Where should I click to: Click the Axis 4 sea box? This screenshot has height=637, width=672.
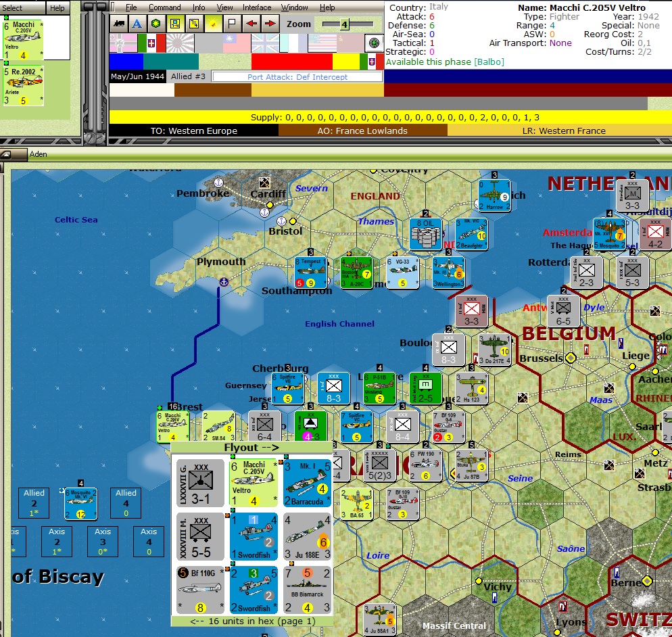148,541
